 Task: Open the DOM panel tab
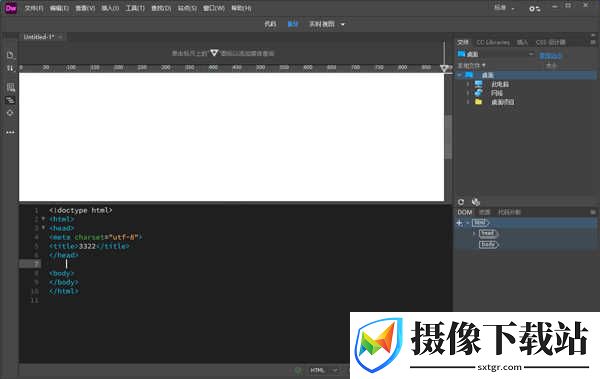[x=465, y=212]
